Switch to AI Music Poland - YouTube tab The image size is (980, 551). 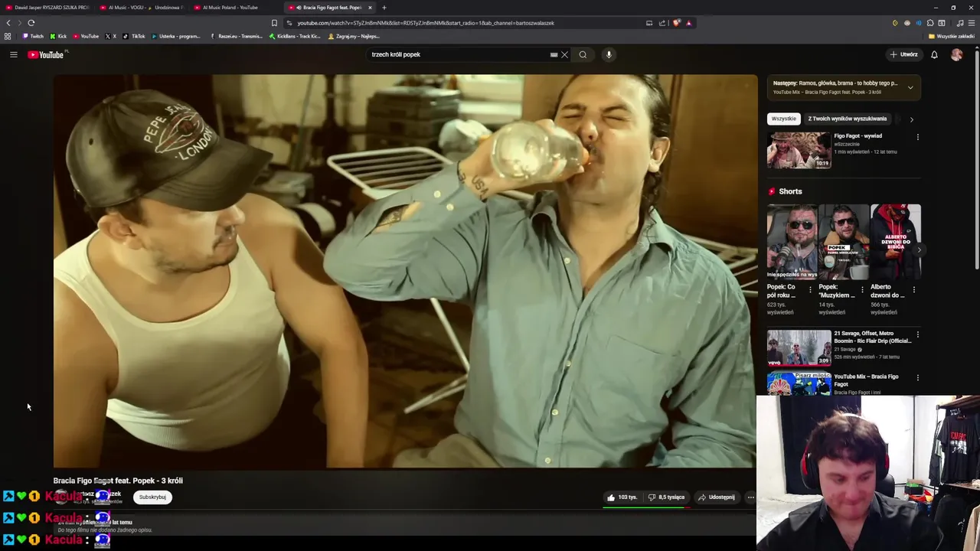[x=236, y=8]
